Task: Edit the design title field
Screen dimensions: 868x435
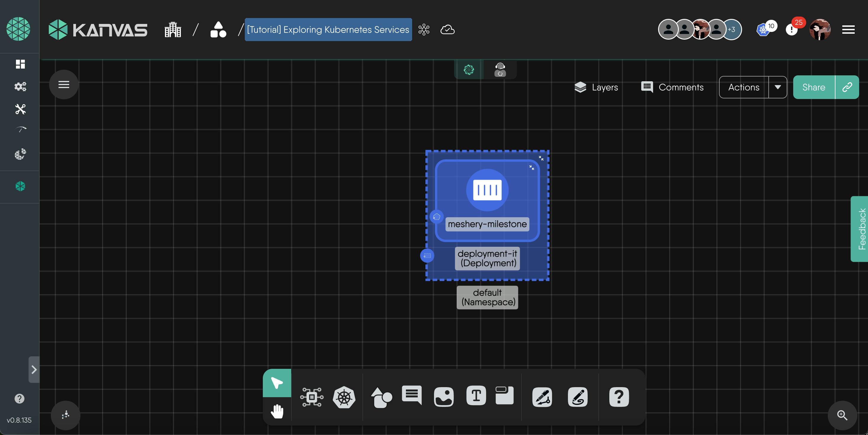Action: pyautogui.click(x=328, y=30)
